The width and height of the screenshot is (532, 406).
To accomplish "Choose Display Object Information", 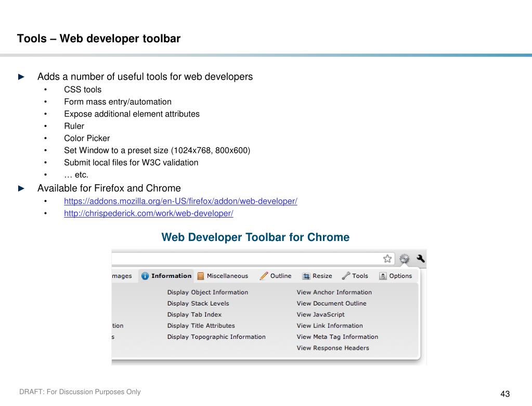I will pos(207,293).
